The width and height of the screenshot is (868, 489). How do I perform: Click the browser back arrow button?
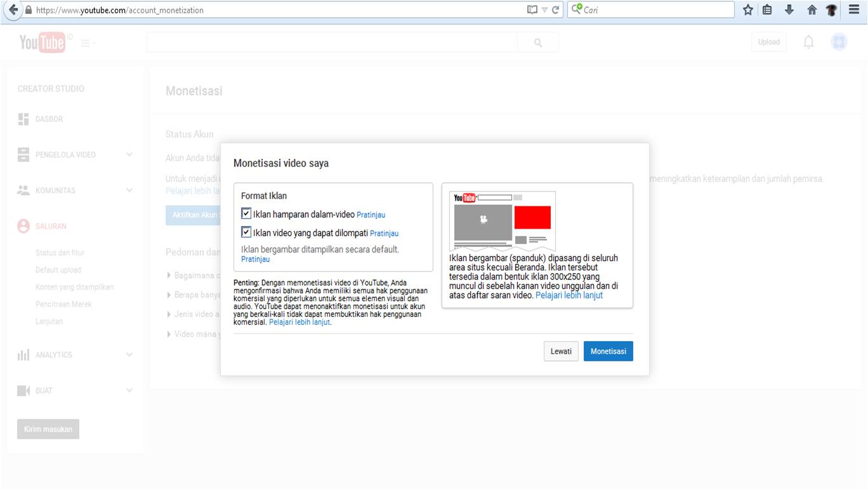pos(12,10)
